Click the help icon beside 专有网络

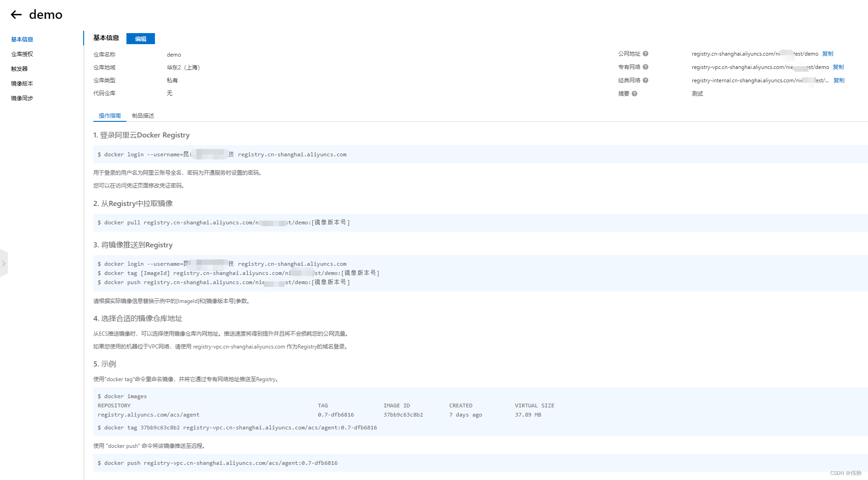pyautogui.click(x=645, y=67)
